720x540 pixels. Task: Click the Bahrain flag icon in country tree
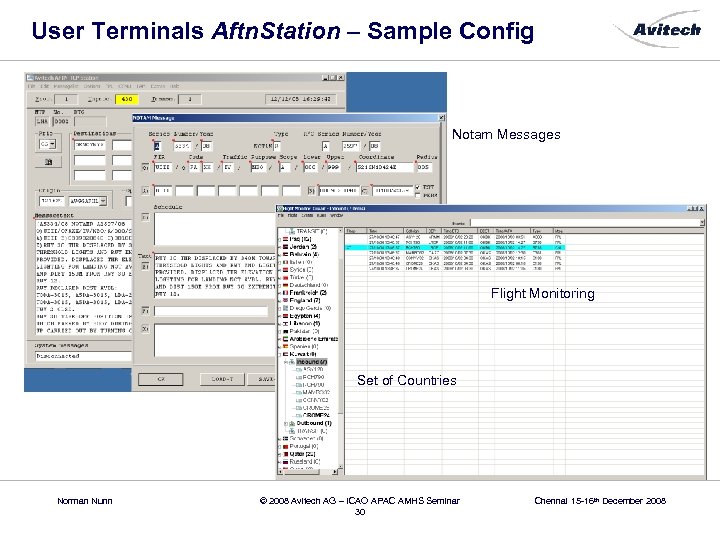[x=286, y=254]
